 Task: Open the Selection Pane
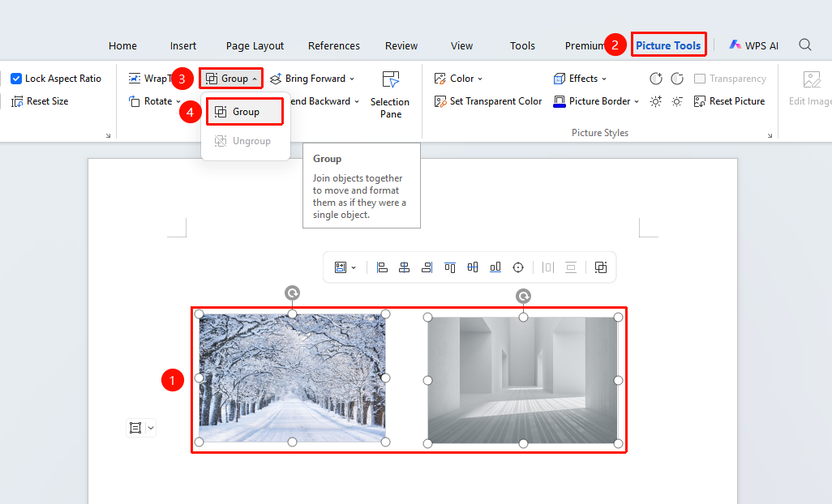[390, 95]
